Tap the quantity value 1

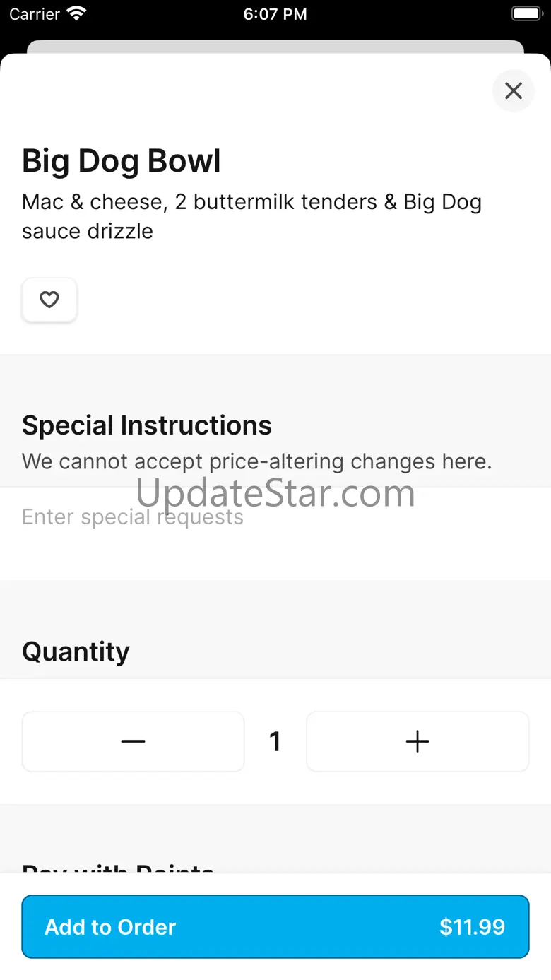point(275,741)
